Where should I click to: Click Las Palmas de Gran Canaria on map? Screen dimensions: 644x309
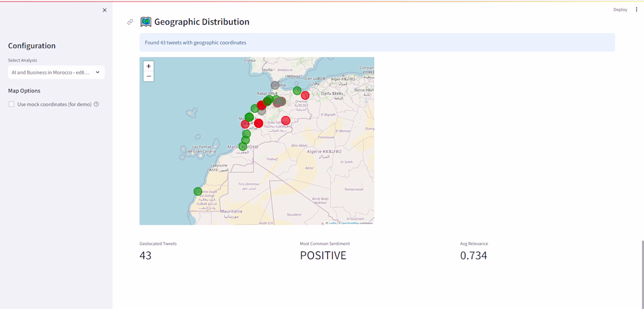(x=201, y=150)
